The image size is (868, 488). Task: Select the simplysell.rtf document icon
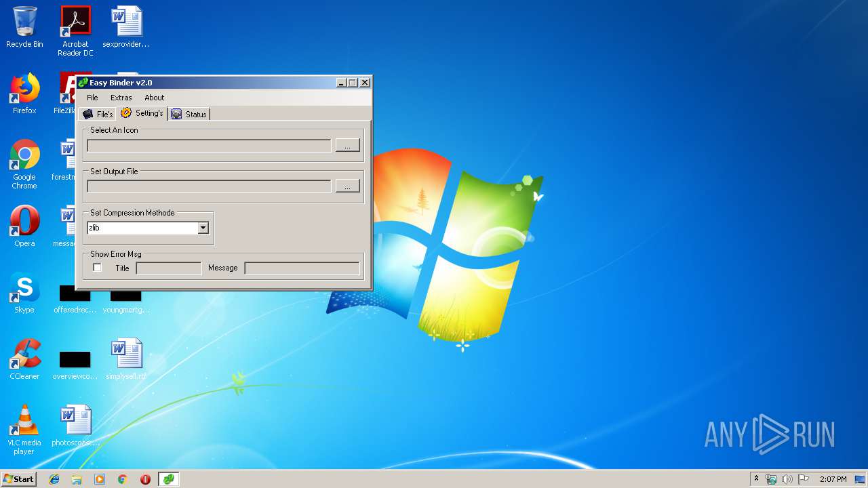point(126,359)
